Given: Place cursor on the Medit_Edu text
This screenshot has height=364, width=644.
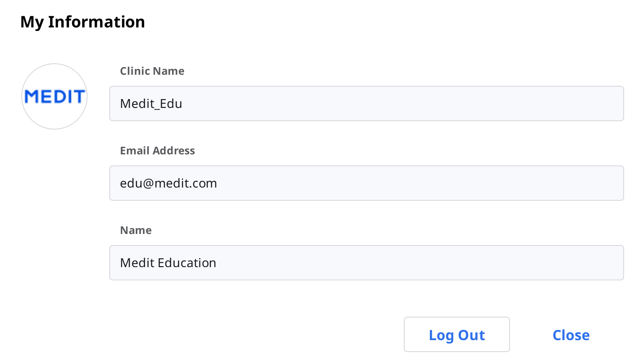Looking at the screenshot, I should (x=151, y=103).
